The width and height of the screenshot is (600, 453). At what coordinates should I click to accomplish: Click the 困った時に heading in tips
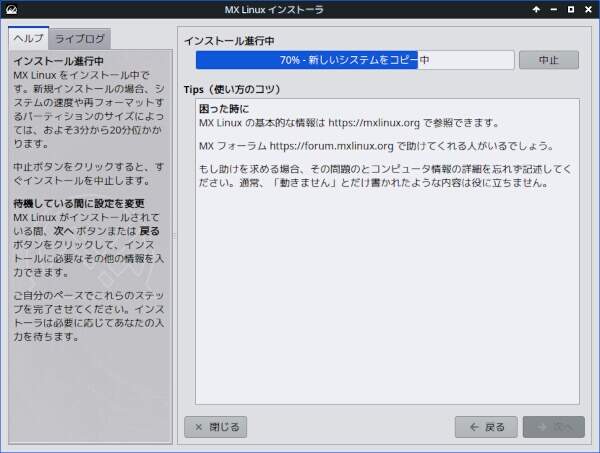(224, 108)
